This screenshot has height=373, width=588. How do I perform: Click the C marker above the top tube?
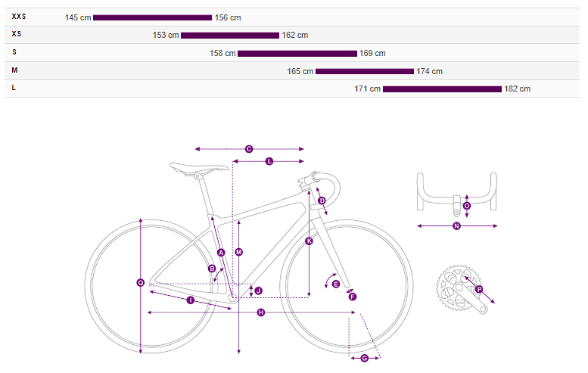coord(249,149)
